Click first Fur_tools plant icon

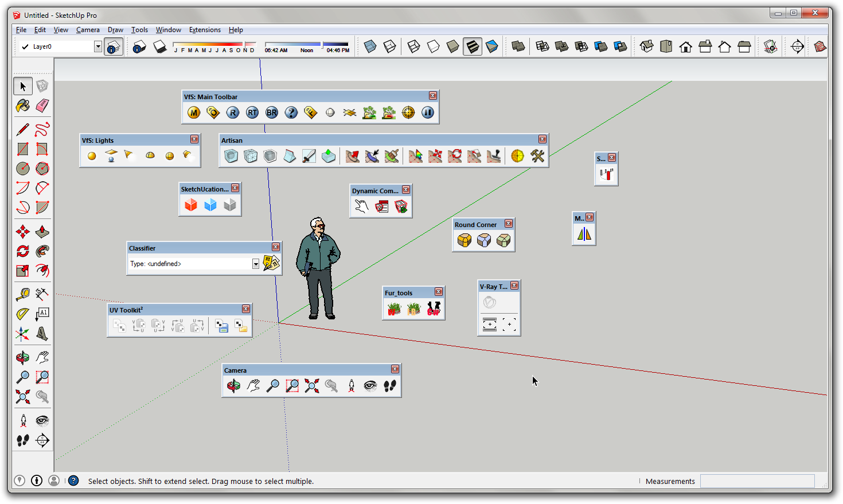click(x=394, y=309)
